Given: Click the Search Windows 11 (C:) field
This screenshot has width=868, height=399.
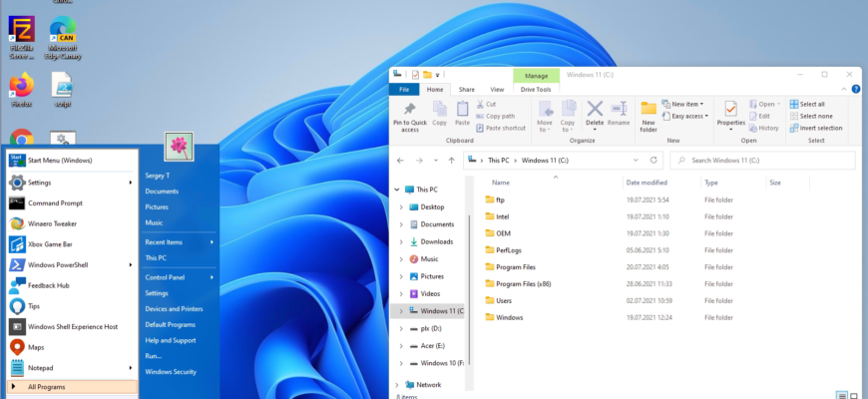Looking at the screenshot, I should [762, 161].
